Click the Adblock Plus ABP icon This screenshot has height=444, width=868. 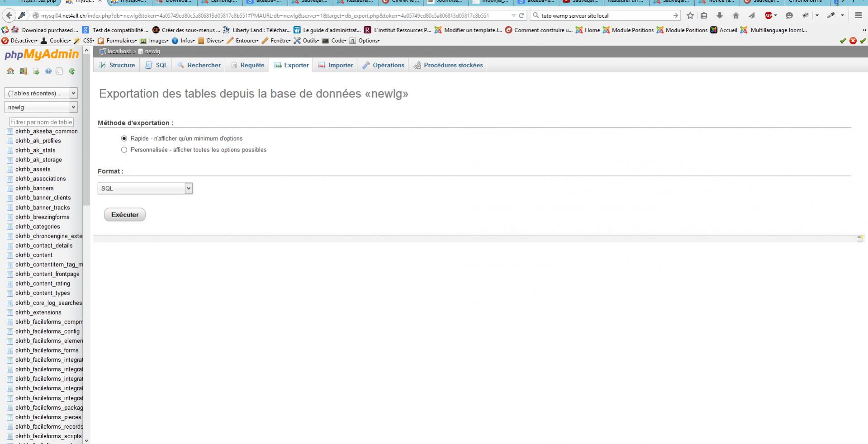(768, 15)
